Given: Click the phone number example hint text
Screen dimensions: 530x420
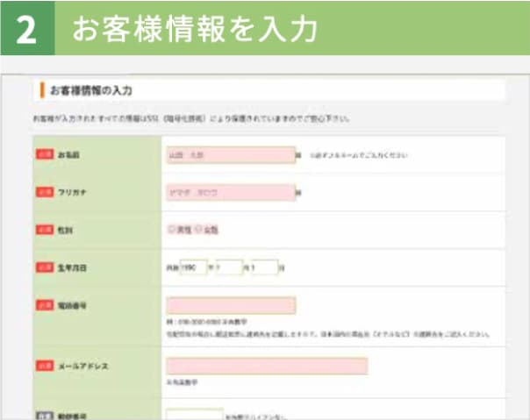Looking at the screenshot, I should tap(206, 322).
